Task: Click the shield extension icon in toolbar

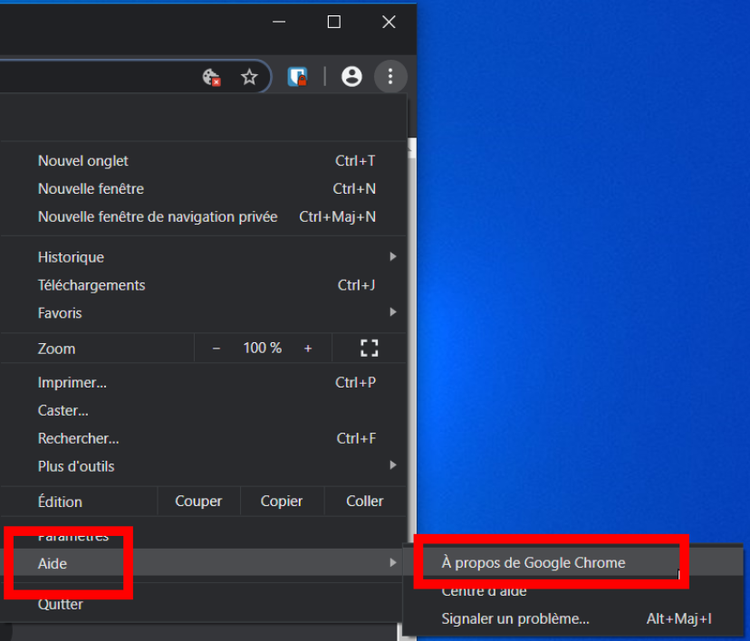Action: [x=297, y=77]
